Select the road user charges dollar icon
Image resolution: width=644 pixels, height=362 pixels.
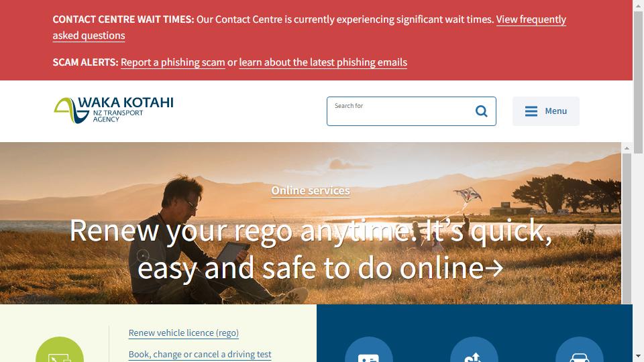474,349
